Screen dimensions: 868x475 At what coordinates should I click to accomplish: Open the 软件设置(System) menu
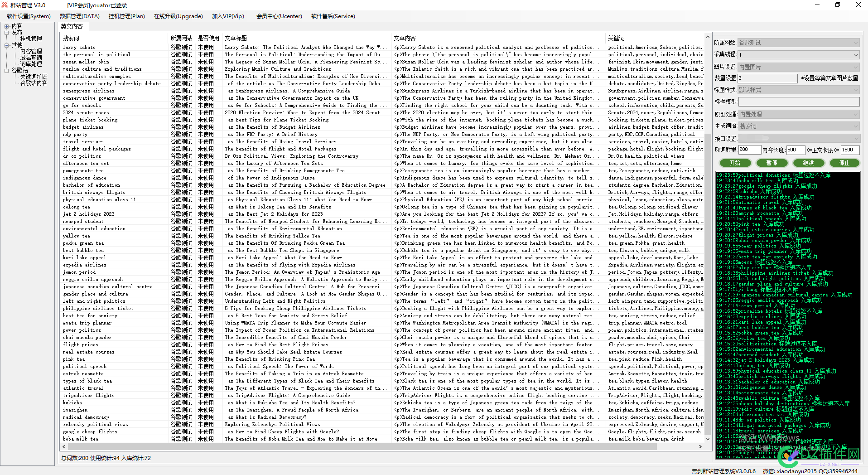click(x=29, y=16)
